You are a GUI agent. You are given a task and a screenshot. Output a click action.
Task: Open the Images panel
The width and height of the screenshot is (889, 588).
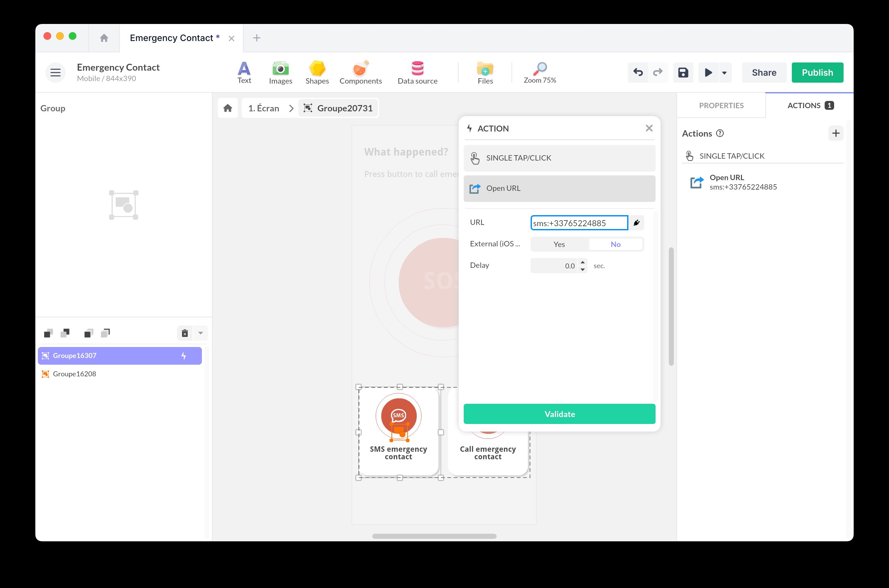280,72
